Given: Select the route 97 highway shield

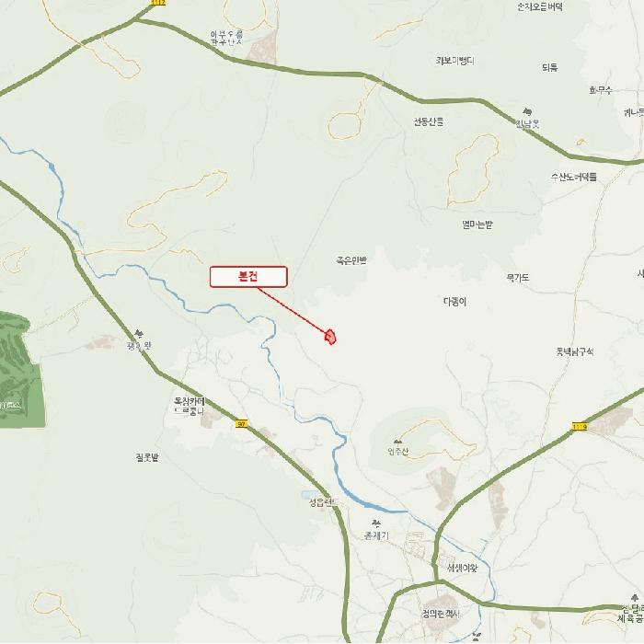Looking at the screenshot, I should [242, 423].
